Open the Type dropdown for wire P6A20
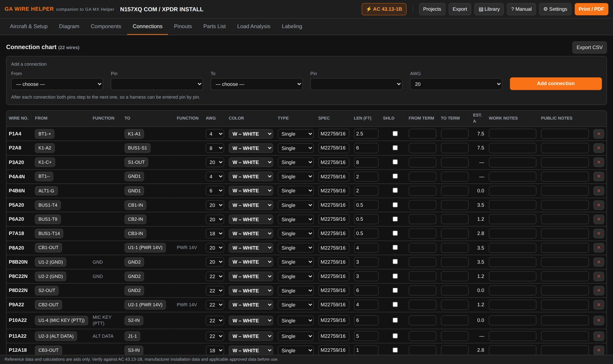This screenshot has width=613, height=364. (x=295, y=219)
